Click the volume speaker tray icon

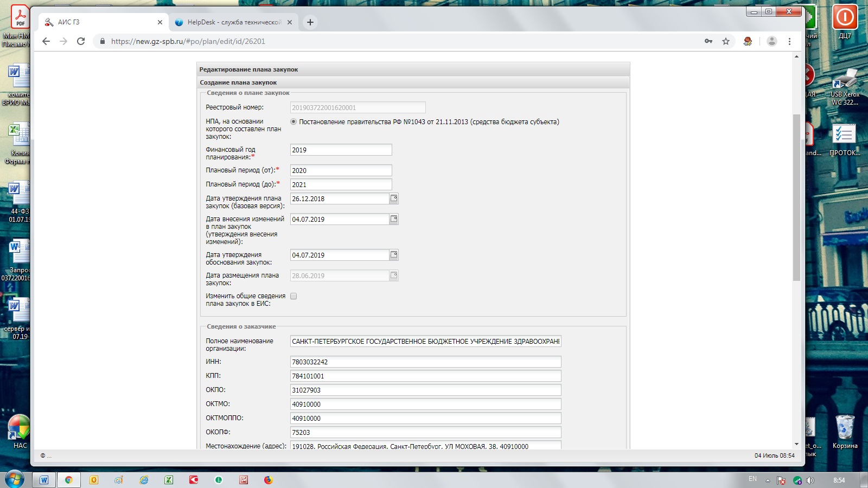click(x=810, y=480)
